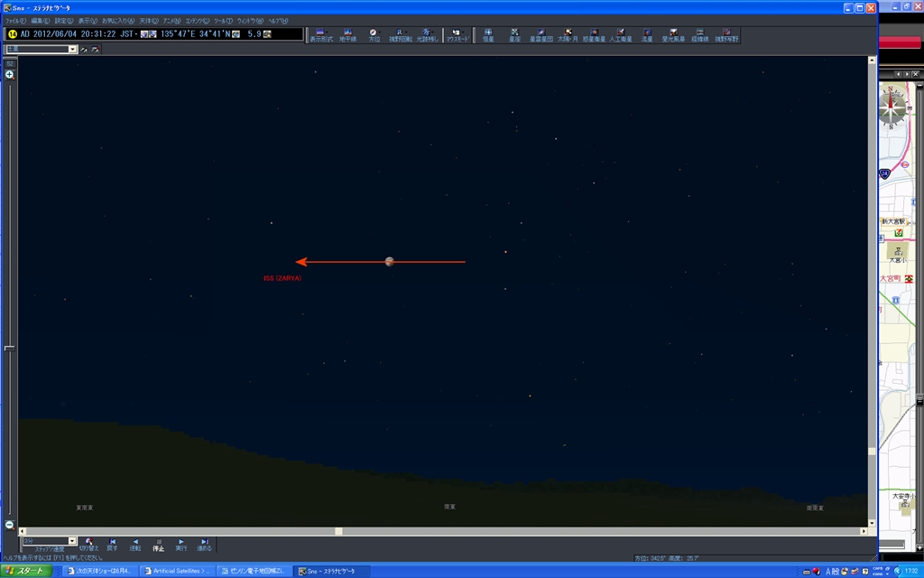Click the horizontal scrollbar thumb below sky view
Viewport: 924px width, 578px height.
click(x=338, y=531)
